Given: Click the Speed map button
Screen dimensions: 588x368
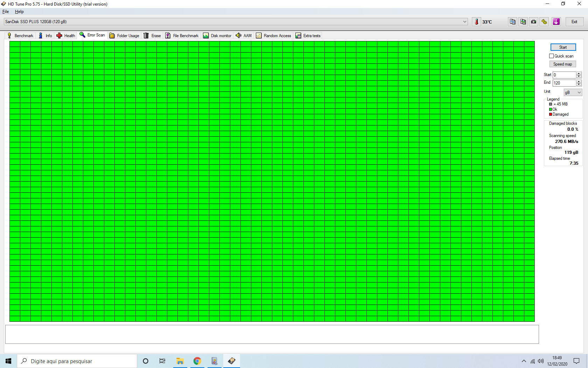Looking at the screenshot, I should (562, 64).
